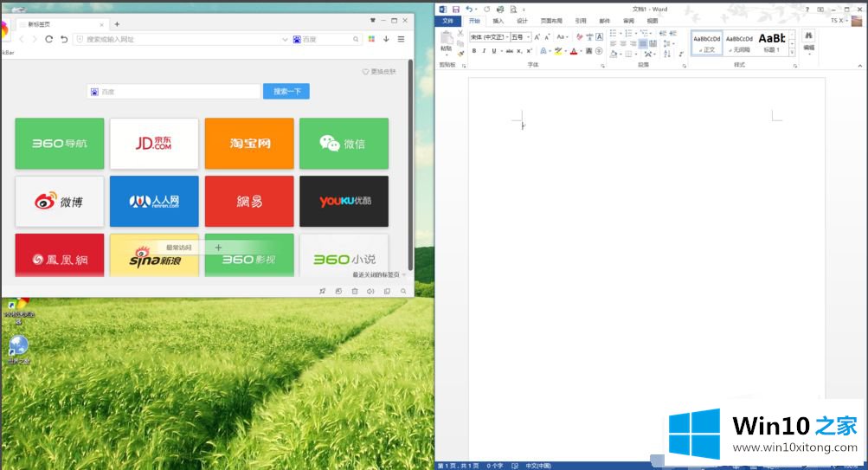This screenshot has height=470, width=868.
Task: Align text left in Word
Action: (x=613, y=44)
